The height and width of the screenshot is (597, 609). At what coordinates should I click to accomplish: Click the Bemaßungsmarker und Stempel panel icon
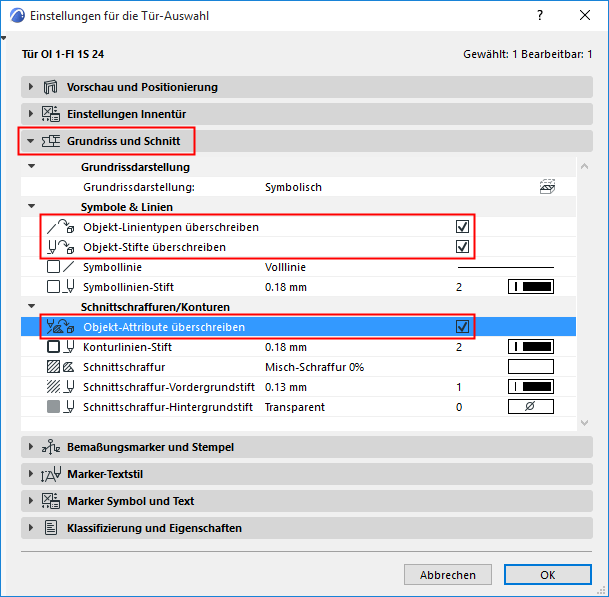(x=52, y=447)
